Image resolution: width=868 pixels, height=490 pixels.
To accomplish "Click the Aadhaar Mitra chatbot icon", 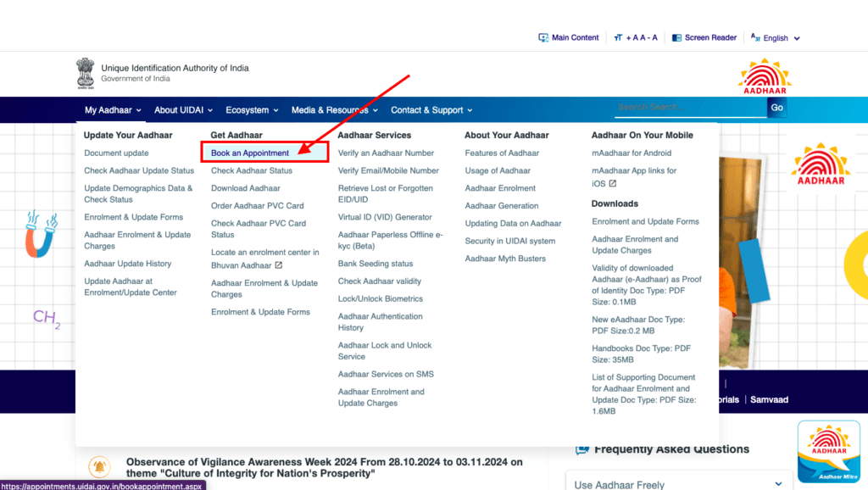I will click(829, 451).
